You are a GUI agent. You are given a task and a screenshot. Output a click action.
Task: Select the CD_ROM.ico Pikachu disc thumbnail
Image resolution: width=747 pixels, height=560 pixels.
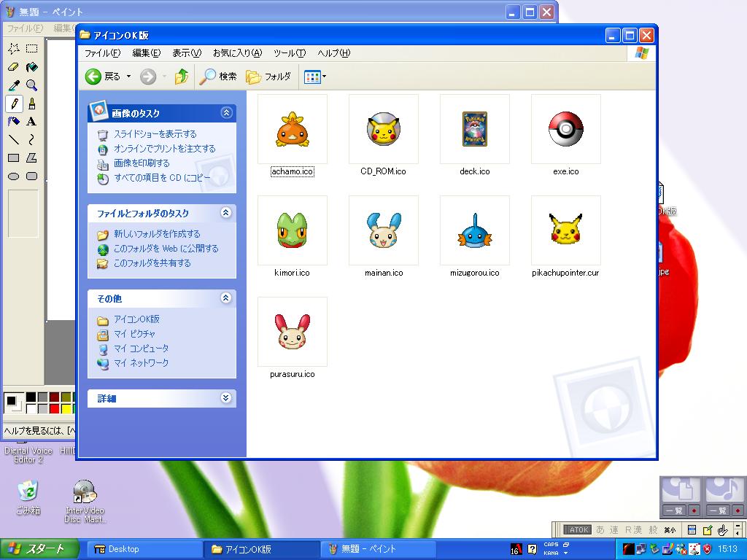[384, 129]
